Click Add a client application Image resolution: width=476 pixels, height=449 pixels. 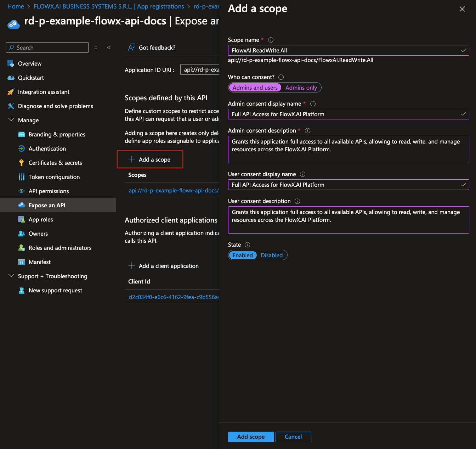pyautogui.click(x=163, y=266)
